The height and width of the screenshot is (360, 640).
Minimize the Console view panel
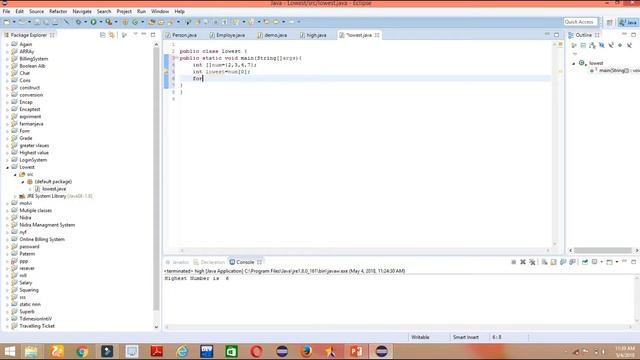point(624,262)
